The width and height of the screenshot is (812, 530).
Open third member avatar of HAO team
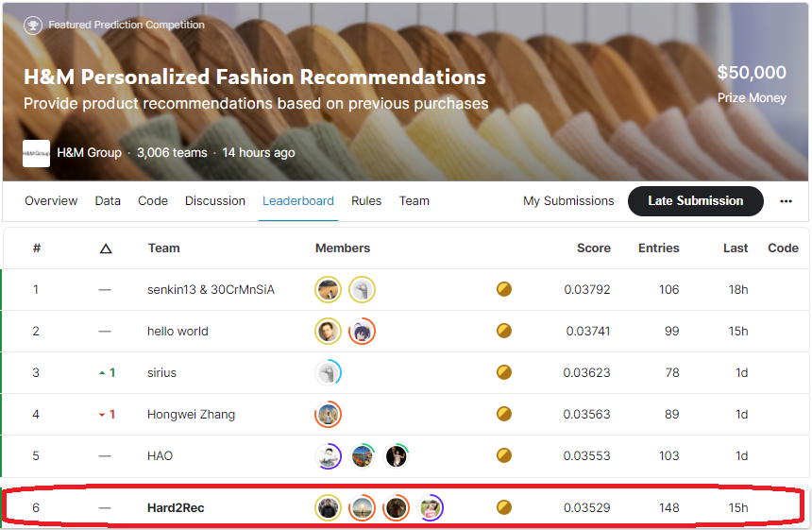pos(397,456)
